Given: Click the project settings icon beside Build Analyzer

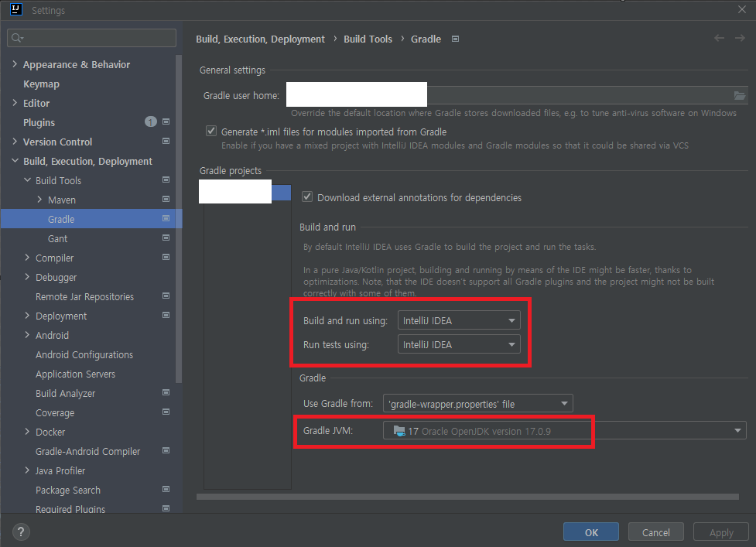Looking at the screenshot, I should (166, 392).
